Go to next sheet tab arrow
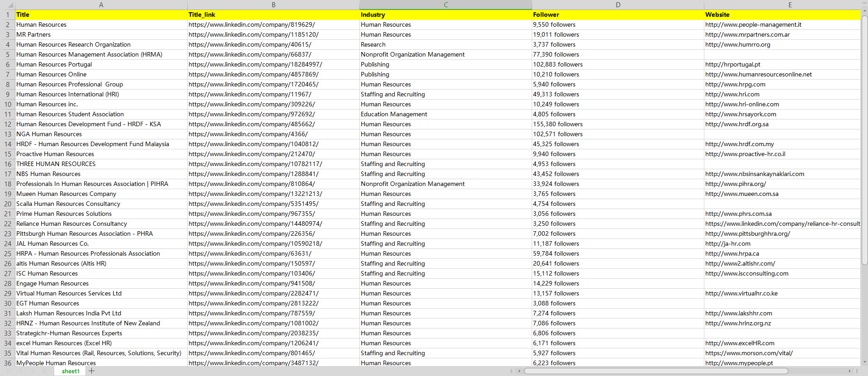The width and height of the screenshot is (868, 376). coord(32,371)
